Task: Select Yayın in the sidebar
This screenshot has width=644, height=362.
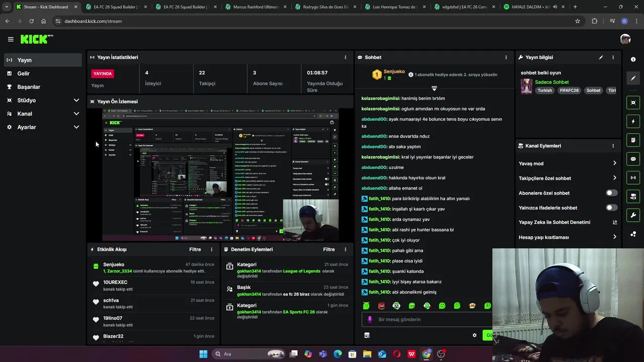Action: pyautogui.click(x=43, y=60)
